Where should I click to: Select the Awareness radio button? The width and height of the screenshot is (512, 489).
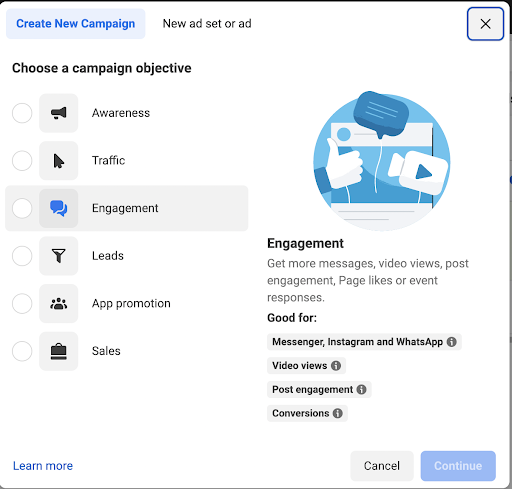[22, 113]
